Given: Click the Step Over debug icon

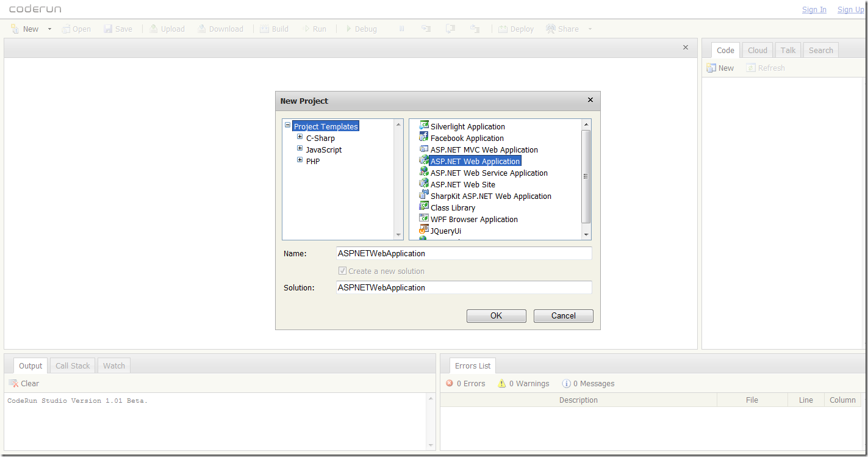Looking at the screenshot, I should pyautogui.click(x=450, y=29).
